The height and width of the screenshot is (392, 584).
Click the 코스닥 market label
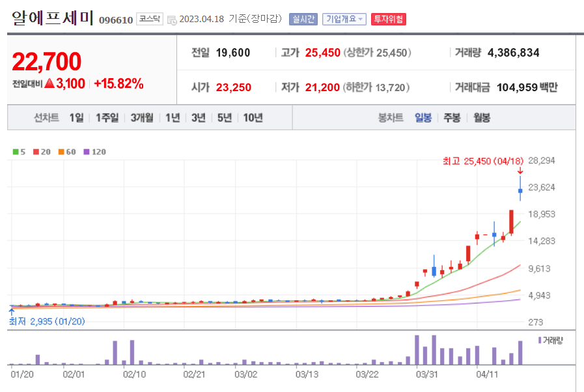[150, 19]
